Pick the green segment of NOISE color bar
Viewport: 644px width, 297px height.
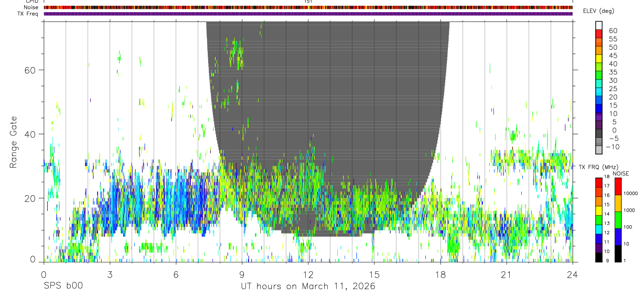(x=617, y=220)
